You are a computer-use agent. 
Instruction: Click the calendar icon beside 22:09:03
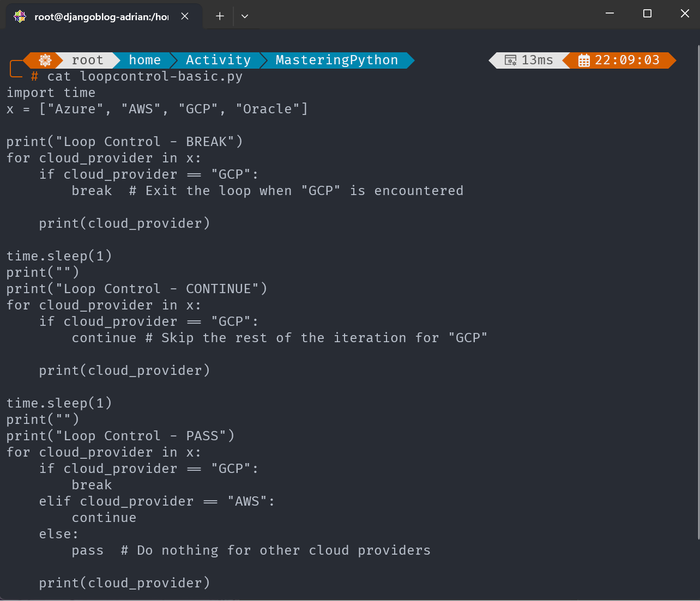(x=584, y=60)
